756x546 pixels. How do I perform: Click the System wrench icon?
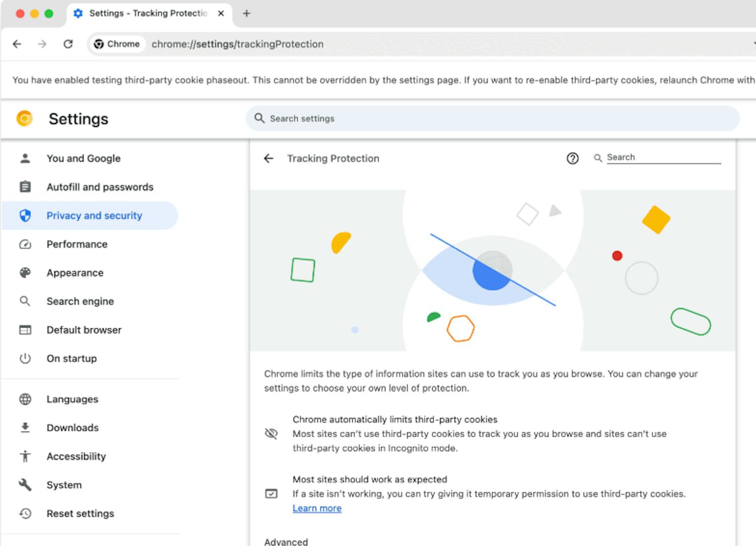pos(25,484)
